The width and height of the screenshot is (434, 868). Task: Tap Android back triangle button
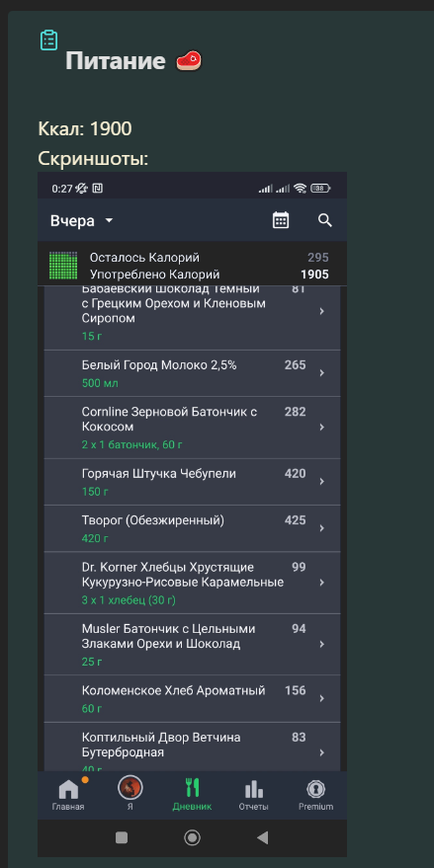263,837
